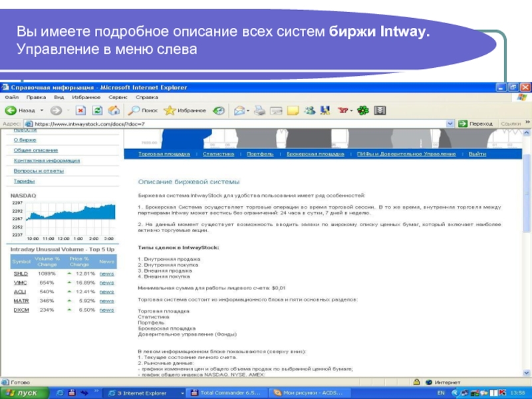Click the Print icon in toolbar

(x=259, y=110)
